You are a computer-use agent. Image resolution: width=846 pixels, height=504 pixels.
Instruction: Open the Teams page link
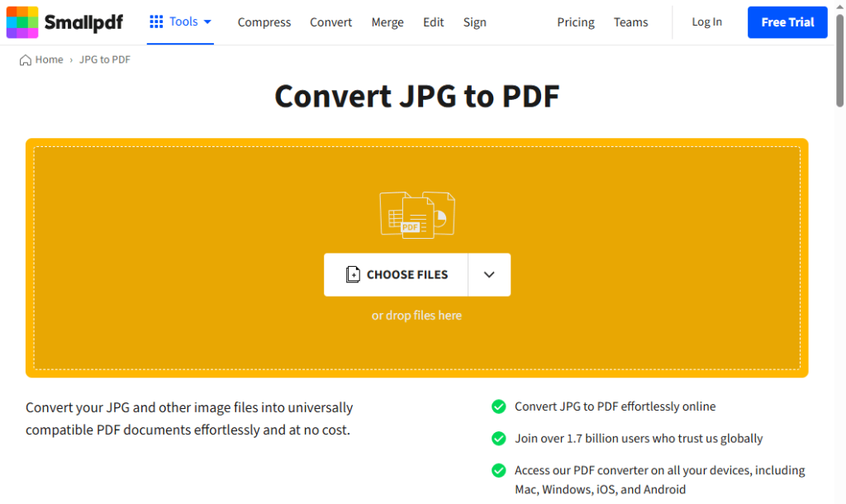[x=630, y=22]
